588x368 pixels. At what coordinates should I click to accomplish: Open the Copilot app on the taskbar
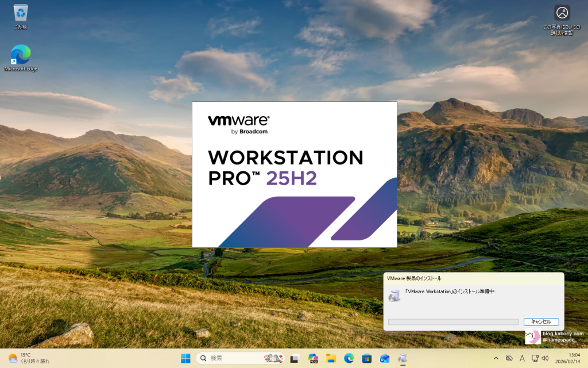313,358
